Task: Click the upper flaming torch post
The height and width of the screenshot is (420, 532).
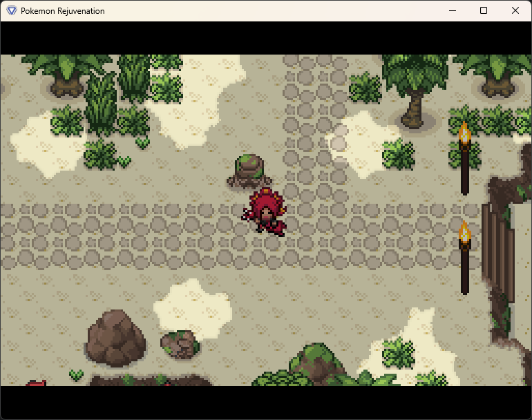Action: click(464, 158)
